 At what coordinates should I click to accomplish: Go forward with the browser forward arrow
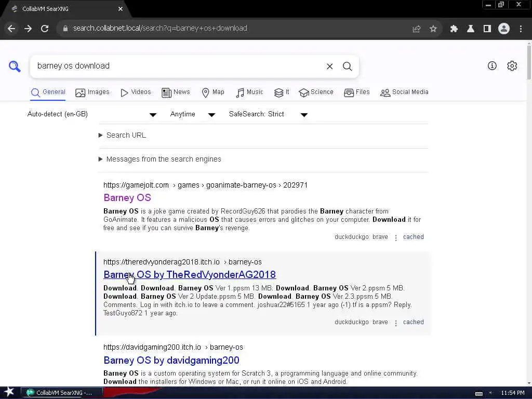(28, 29)
